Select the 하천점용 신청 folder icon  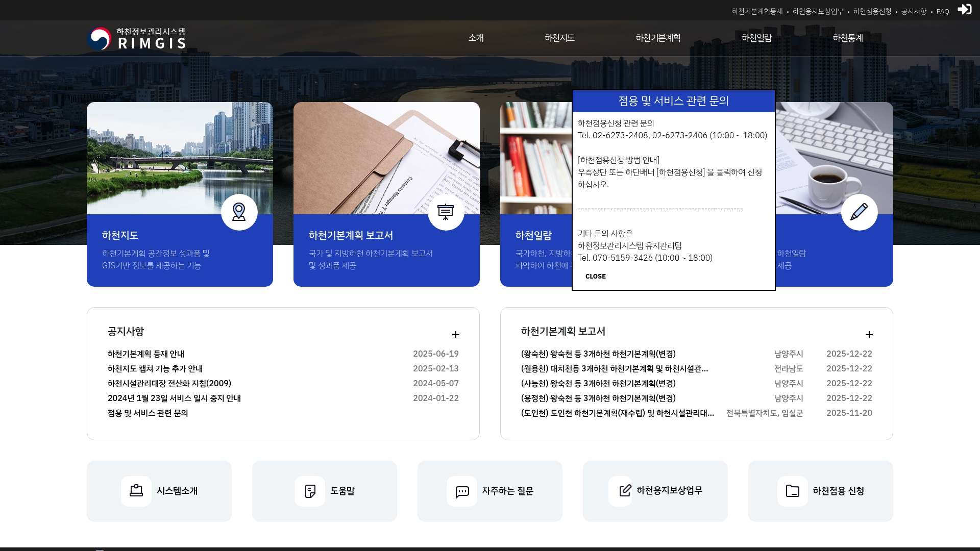(791, 491)
